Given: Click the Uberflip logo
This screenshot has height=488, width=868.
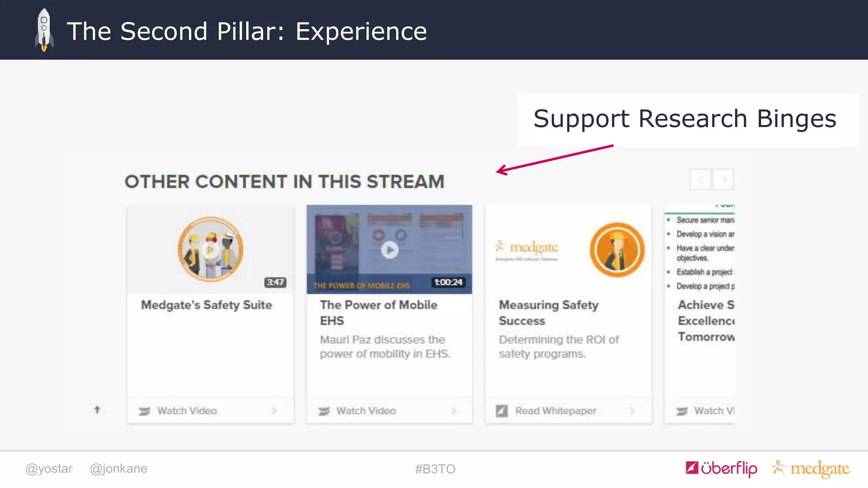Looking at the screenshot, I should coord(721,469).
